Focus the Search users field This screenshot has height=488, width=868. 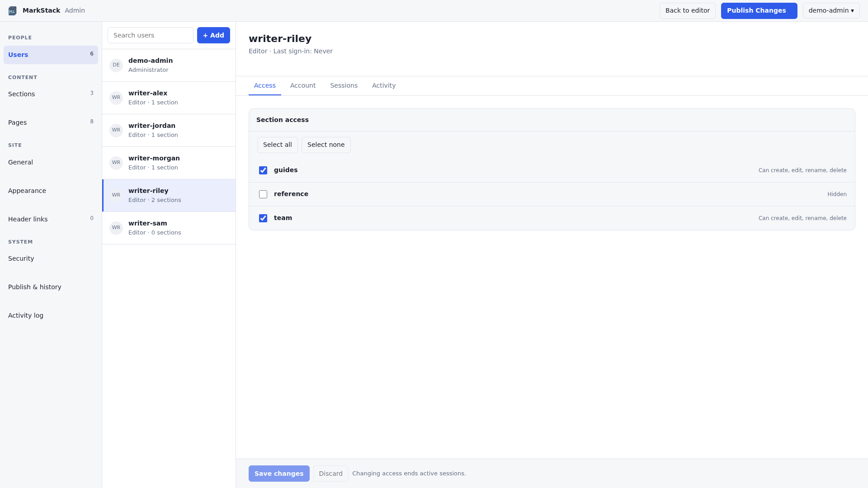(x=151, y=35)
